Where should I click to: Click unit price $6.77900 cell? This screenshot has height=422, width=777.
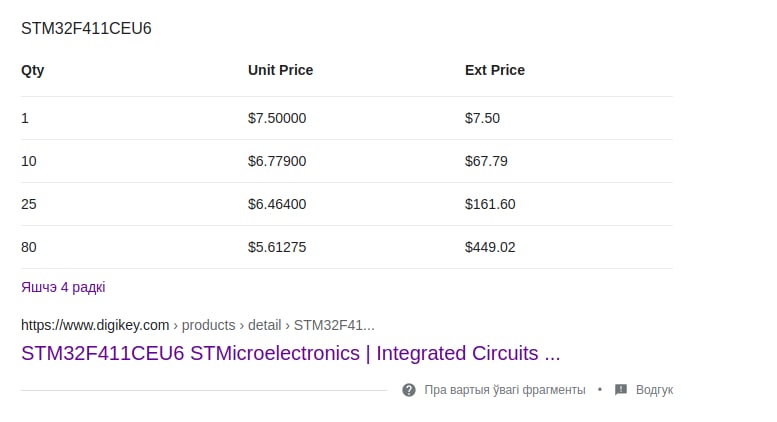[x=277, y=161]
